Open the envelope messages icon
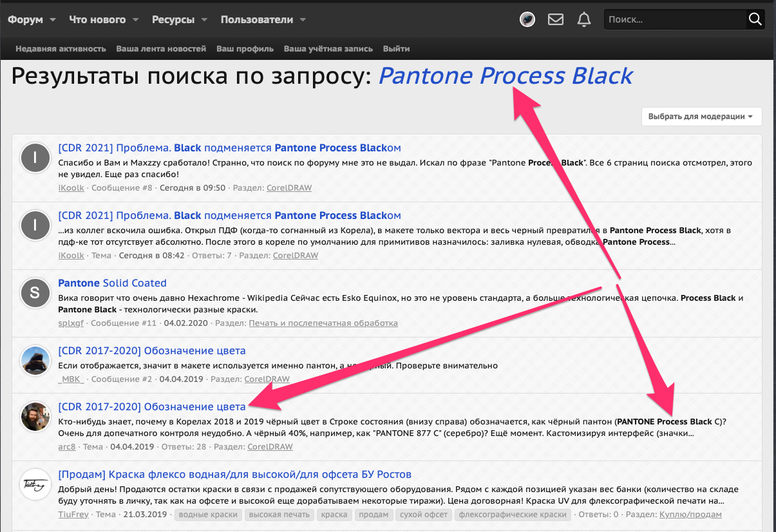The width and height of the screenshot is (776, 532). pyautogui.click(x=556, y=19)
